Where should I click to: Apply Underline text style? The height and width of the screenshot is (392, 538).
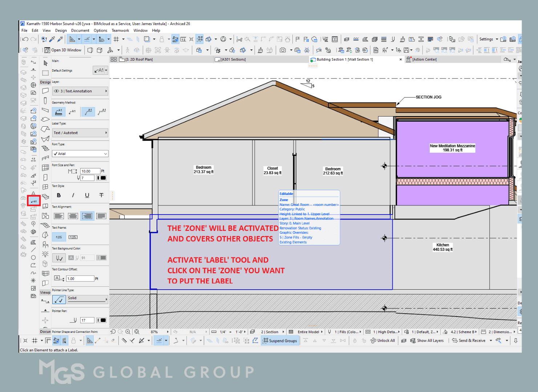pos(87,195)
